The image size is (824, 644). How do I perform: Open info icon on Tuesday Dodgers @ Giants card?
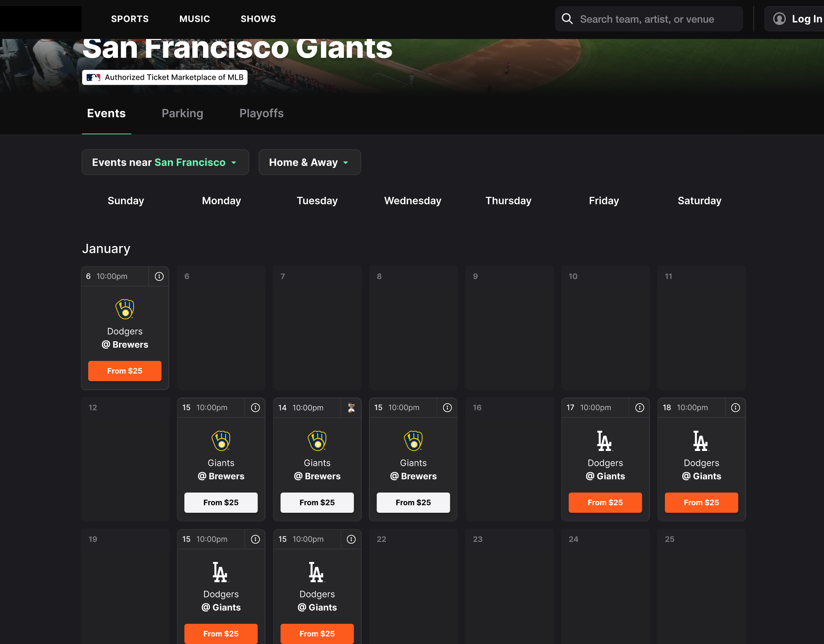tap(351, 539)
